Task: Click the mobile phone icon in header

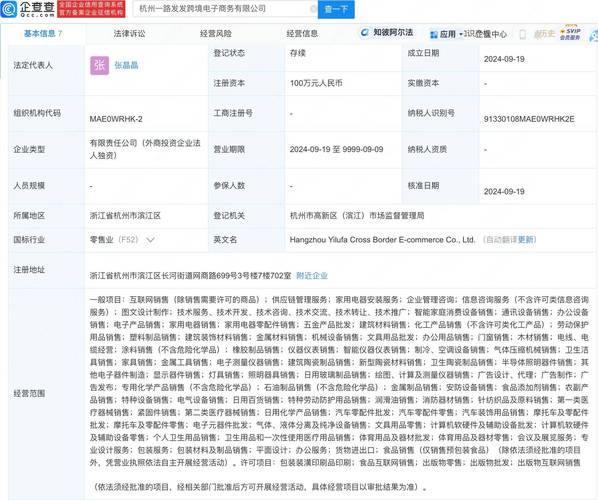Action: (x=523, y=34)
